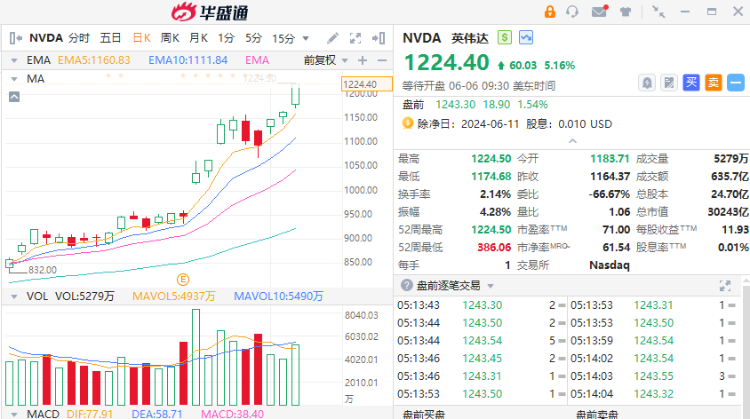Click the orange 卖 sell button
This screenshot has height=419, width=750.
pos(713,83)
